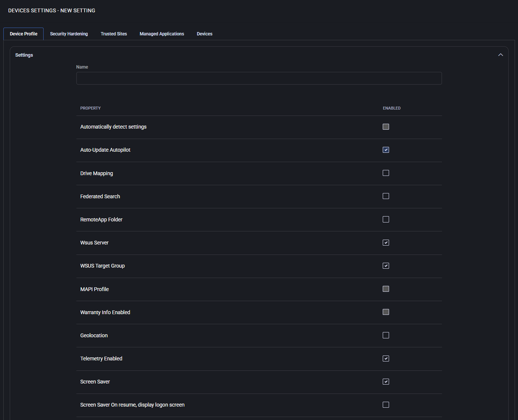
Task: Uncheck the Screen Saver checkbox
Action: click(x=386, y=382)
